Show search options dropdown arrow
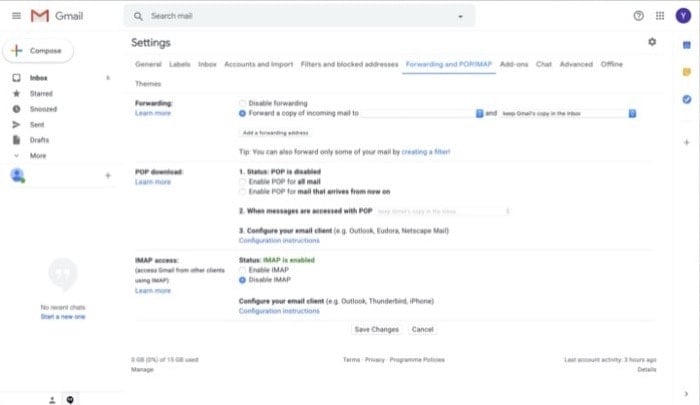 tap(460, 17)
